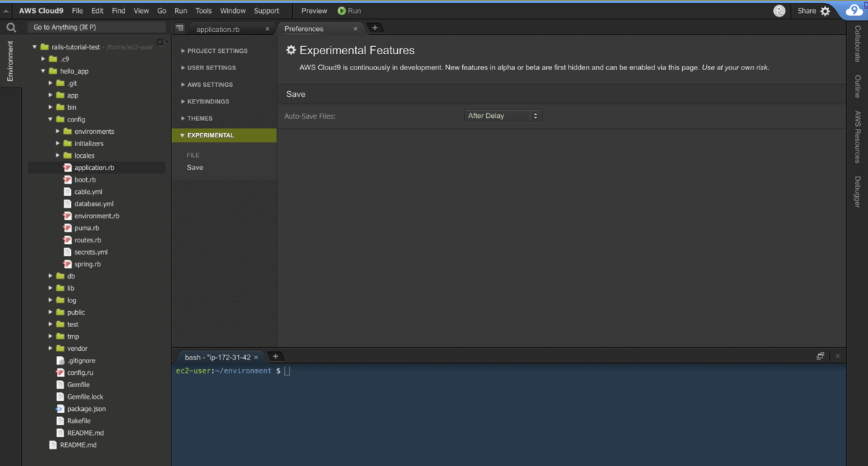The width and height of the screenshot is (868, 466).
Task: Click the search magnifier icon
Action: click(11, 27)
